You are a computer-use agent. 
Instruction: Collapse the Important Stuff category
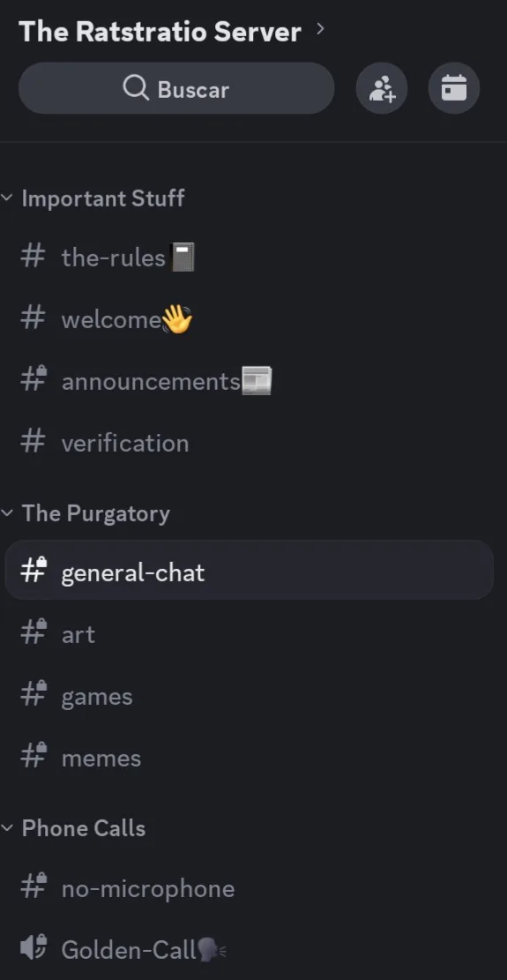(93, 198)
